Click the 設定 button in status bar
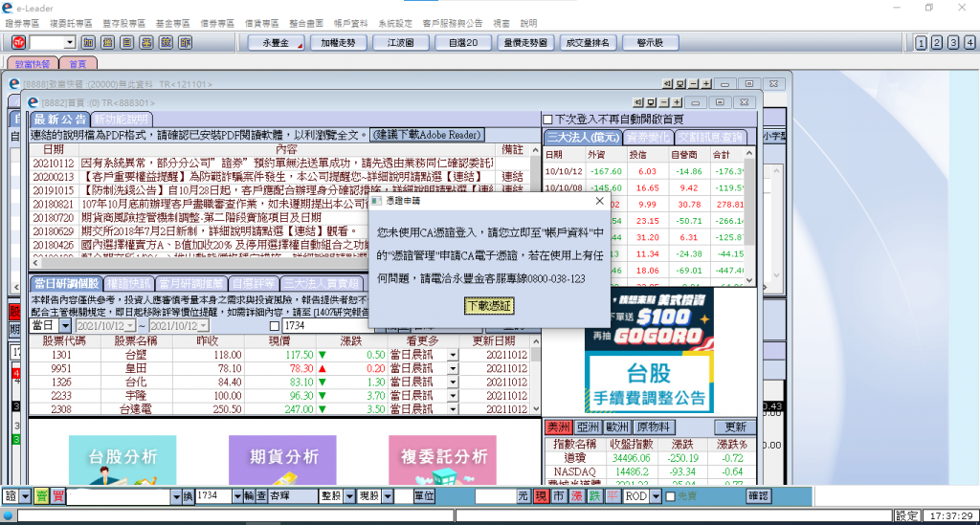The height and width of the screenshot is (525, 980). tap(905, 515)
